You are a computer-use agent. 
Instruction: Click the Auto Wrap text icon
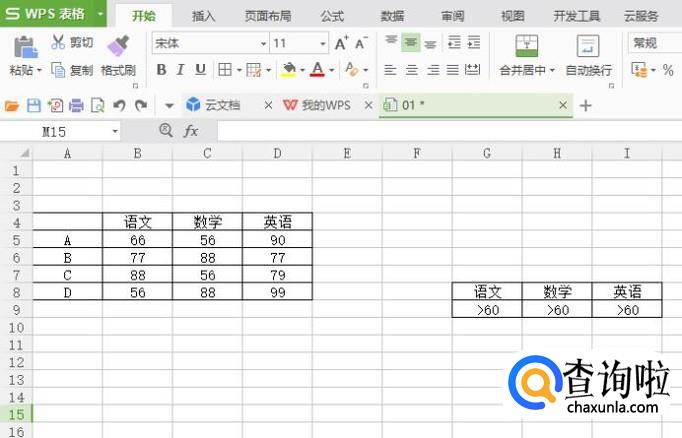pos(588,46)
